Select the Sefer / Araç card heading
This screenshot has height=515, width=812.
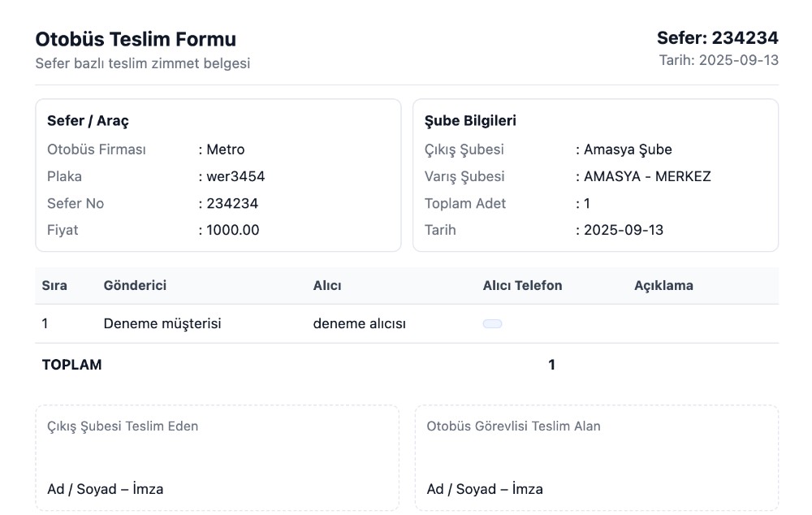click(88, 121)
